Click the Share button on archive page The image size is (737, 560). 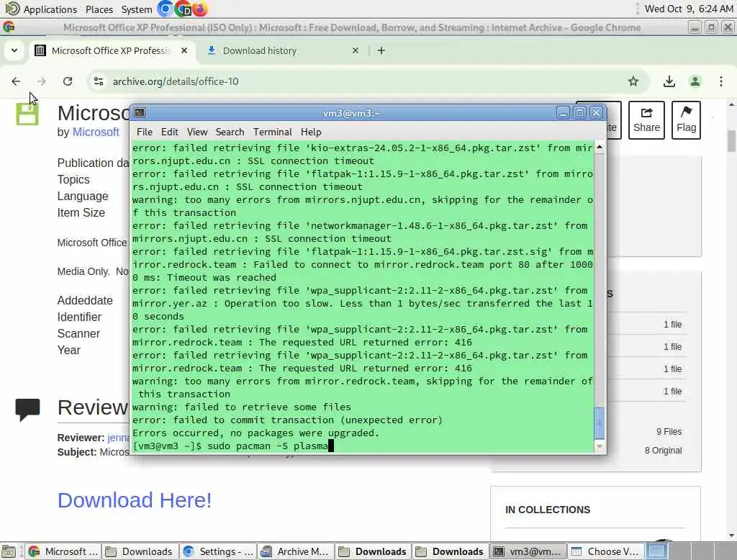pyautogui.click(x=646, y=120)
